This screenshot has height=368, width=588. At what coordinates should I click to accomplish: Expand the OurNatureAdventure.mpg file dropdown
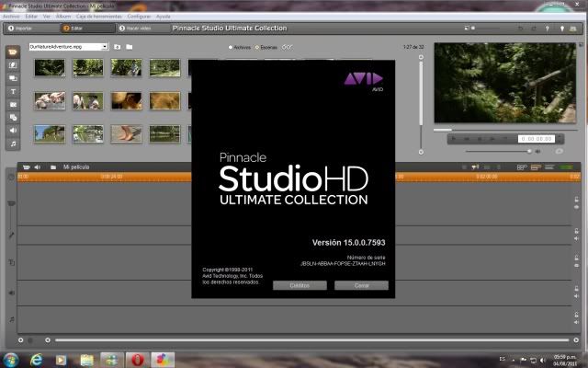(106, 46)
